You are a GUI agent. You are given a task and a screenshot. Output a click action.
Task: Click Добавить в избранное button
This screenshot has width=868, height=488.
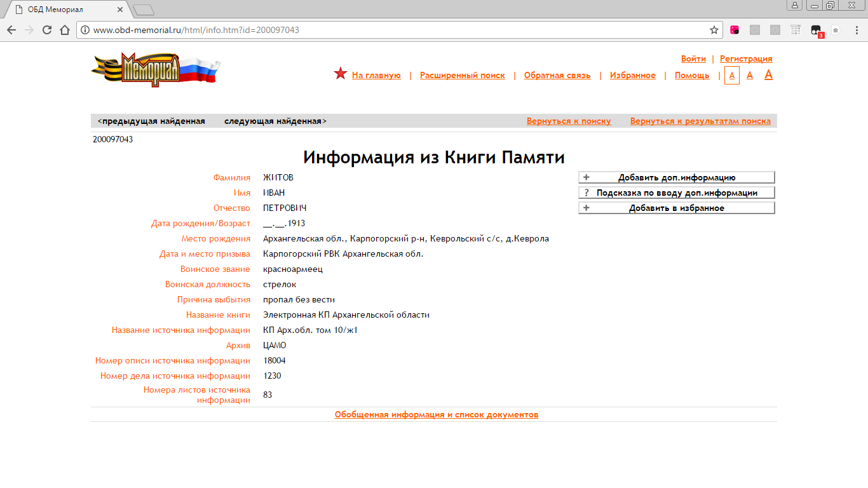click(x=677, y=208)
